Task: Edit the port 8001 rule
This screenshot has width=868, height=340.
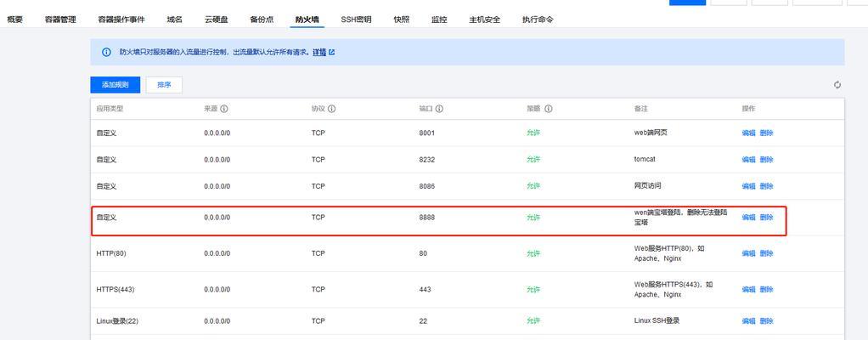Action: [748, 133]
